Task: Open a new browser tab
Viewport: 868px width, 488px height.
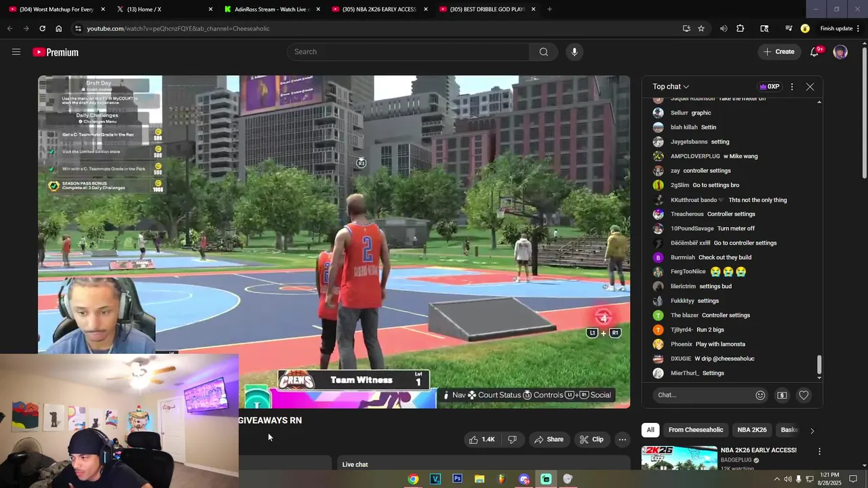Action: 549,9
